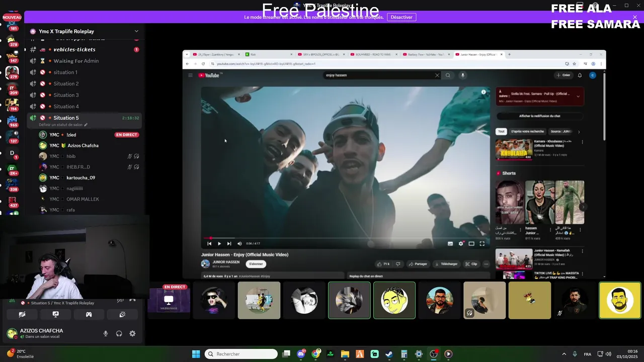Start YouTube voice search microphone
Image resolution: width=644 pixels, height=362 pixels.
[x=463, y=75]
